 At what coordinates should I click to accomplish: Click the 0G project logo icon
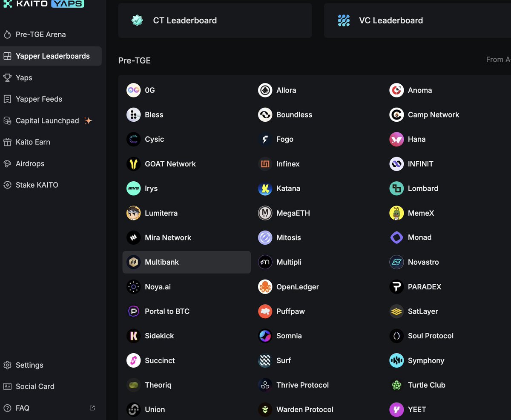coord(133,90)
